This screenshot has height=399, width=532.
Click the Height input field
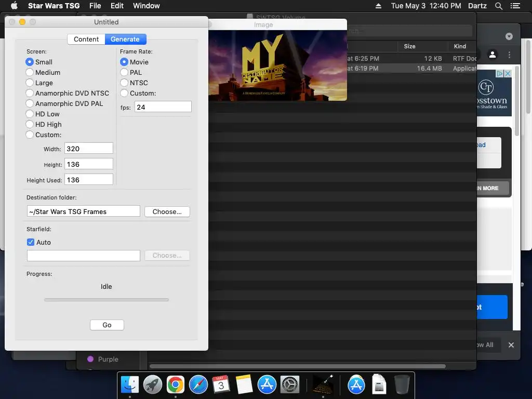point(88,164)
